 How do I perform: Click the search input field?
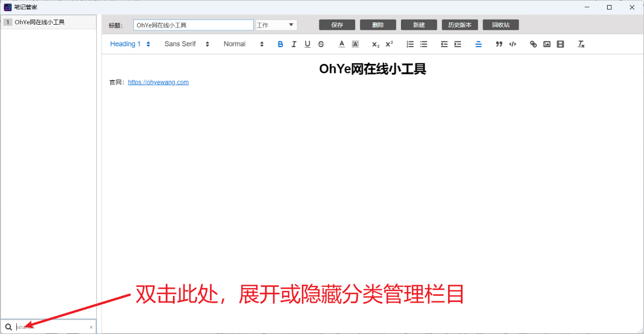[x=50, y=327]
